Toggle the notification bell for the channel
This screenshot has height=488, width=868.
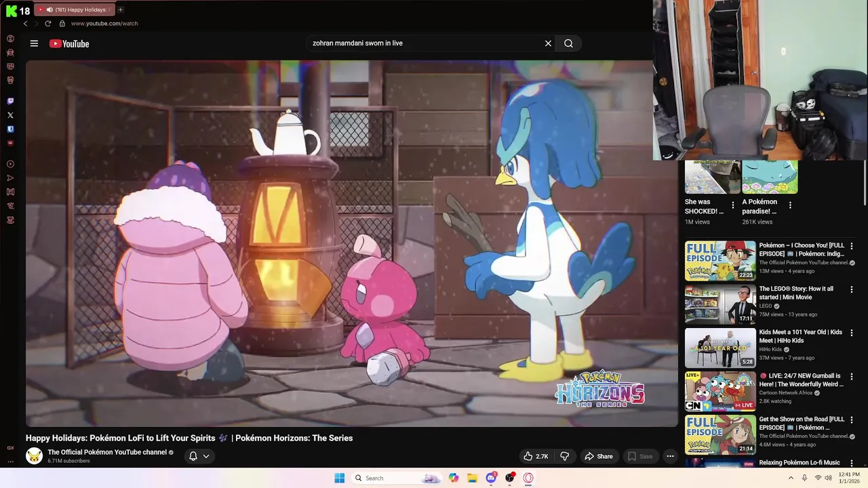point(193,456)
